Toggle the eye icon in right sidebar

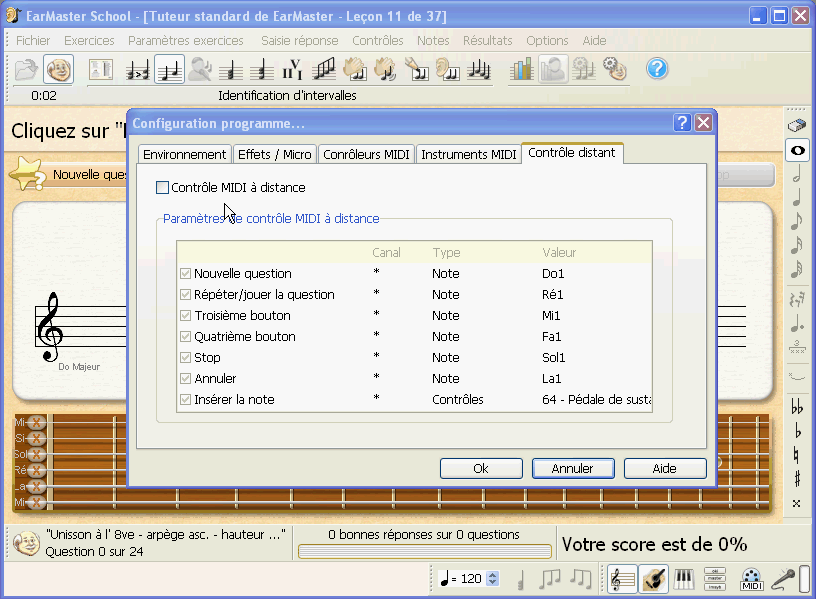[797, 151]
